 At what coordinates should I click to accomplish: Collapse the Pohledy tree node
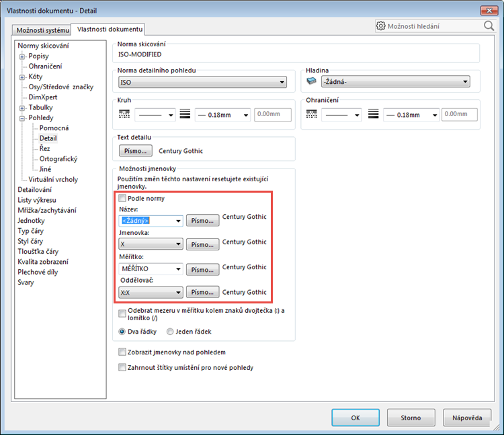22,118
